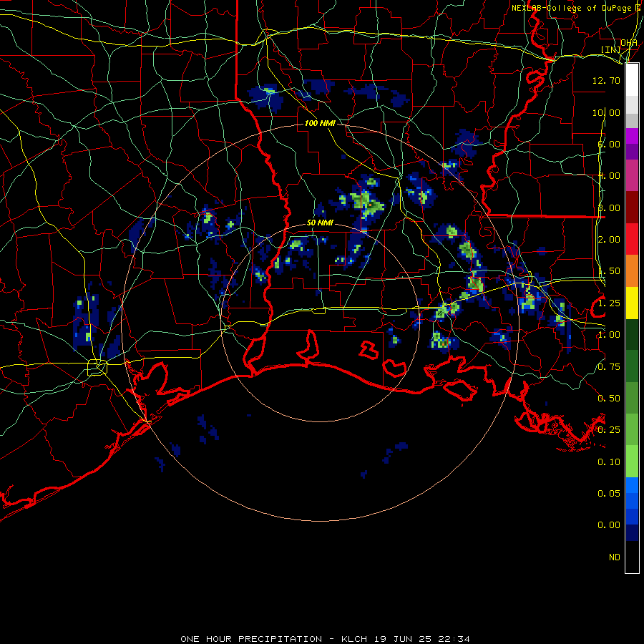Click the 0.05 legend value

[609, 494]
